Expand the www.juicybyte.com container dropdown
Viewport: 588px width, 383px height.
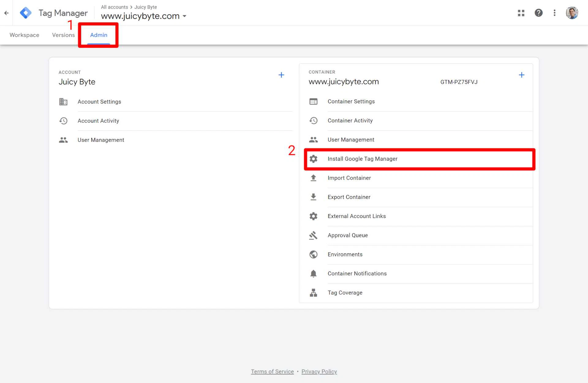tap(184, 16)
